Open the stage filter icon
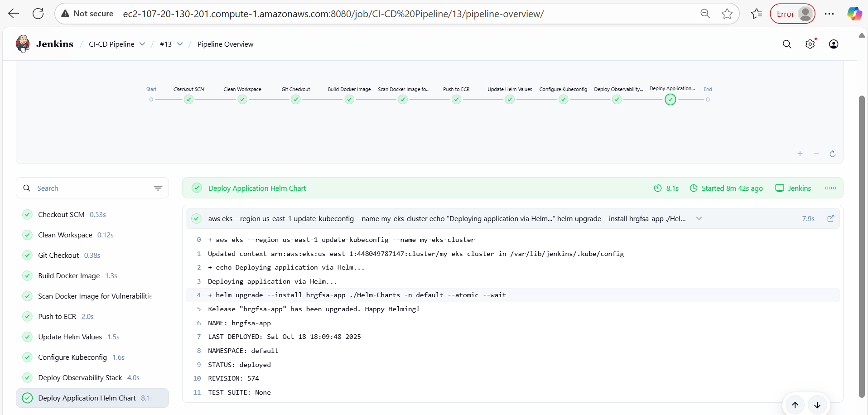Image resolution: width=868 pixels, height=415 pixels. click(158, 188)
